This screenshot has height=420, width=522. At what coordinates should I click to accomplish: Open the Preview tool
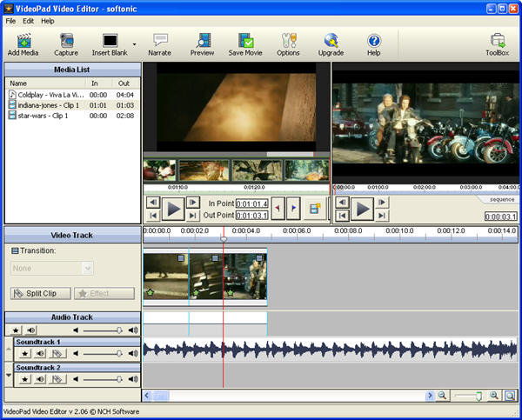pos(202,41)
